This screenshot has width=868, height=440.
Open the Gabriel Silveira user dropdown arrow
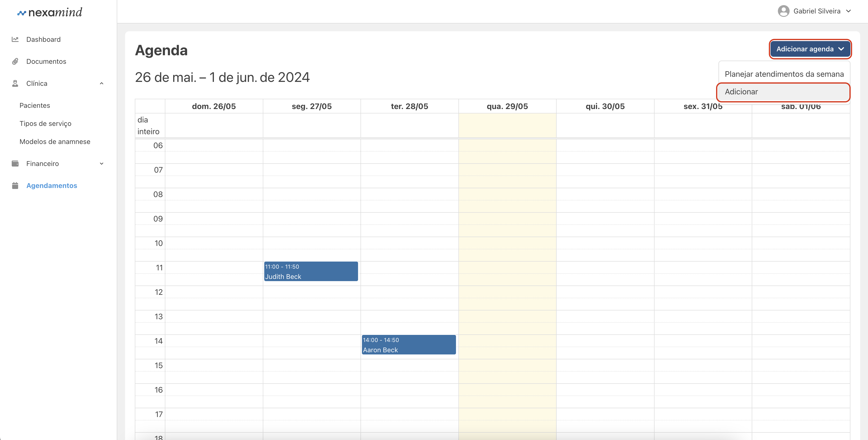click(x=848, y=11)
